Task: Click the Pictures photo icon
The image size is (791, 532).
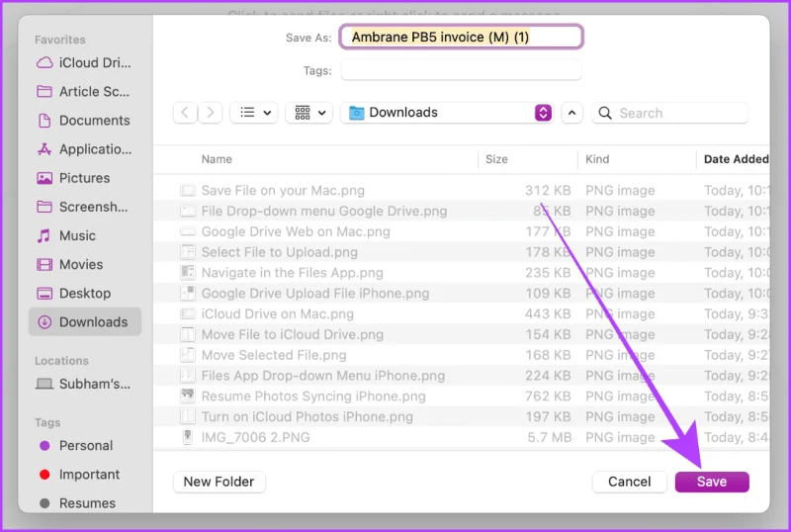Action: [44, 178]
